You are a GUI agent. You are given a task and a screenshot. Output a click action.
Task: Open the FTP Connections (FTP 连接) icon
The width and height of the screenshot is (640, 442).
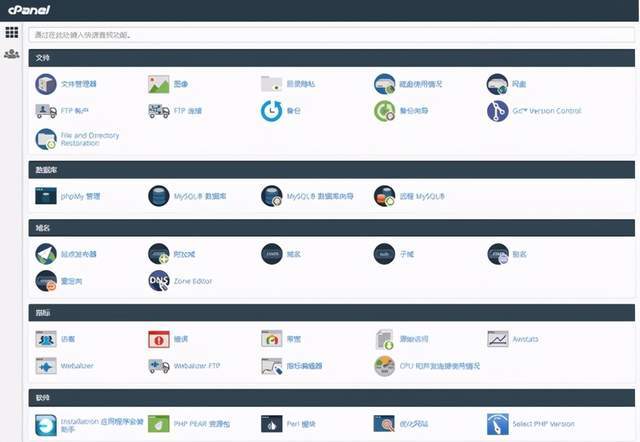(159, 111)
